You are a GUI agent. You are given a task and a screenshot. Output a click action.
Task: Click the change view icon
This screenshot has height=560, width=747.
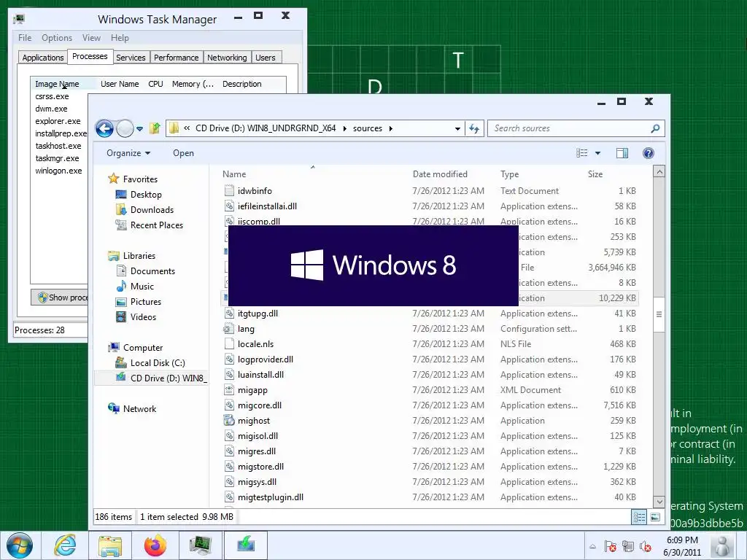[x=581, y=153]
